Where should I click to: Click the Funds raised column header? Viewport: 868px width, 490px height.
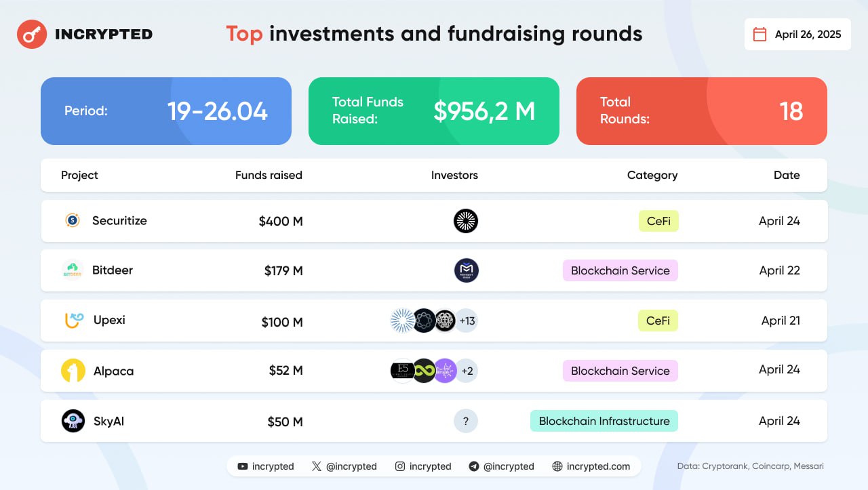click(x=269, y=175)
